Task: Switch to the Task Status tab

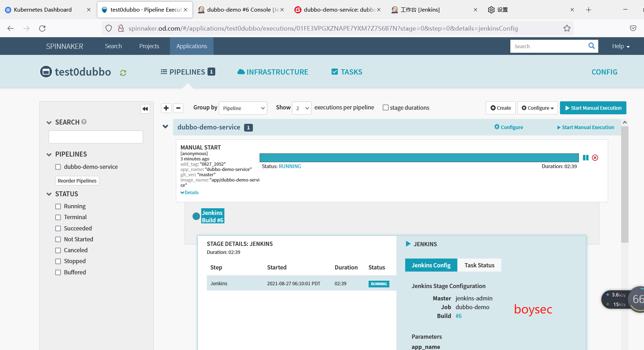Action: pyautogui.click(x=479, y=265)
